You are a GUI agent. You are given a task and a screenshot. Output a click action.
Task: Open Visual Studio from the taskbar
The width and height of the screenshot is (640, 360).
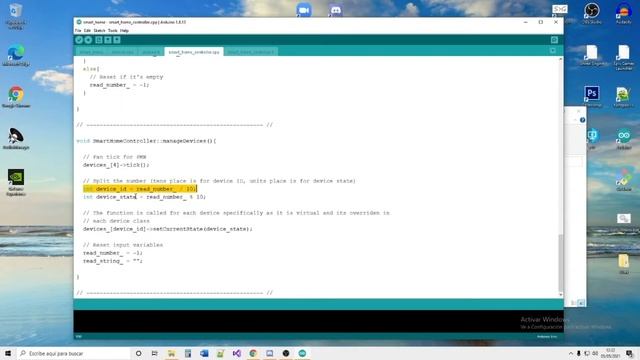click(237, 353)
